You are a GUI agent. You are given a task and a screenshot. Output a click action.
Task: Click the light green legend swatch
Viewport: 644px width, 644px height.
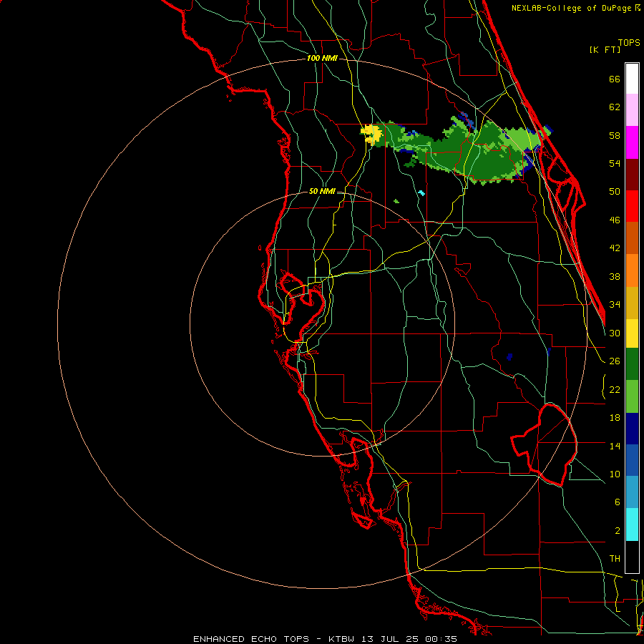click(632, 396)
